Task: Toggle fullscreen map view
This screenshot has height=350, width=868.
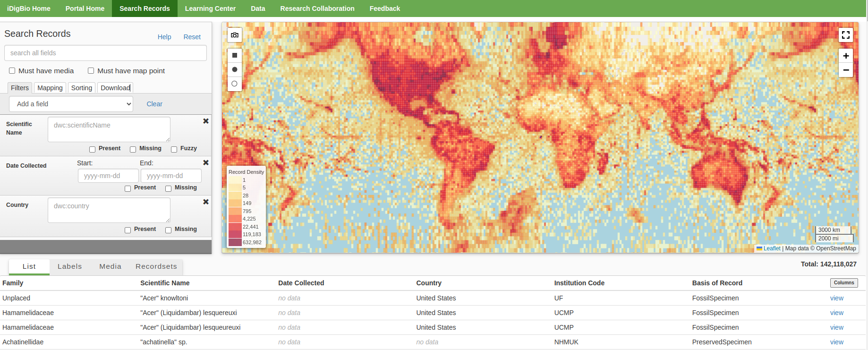Action: (x=845, y=35)
